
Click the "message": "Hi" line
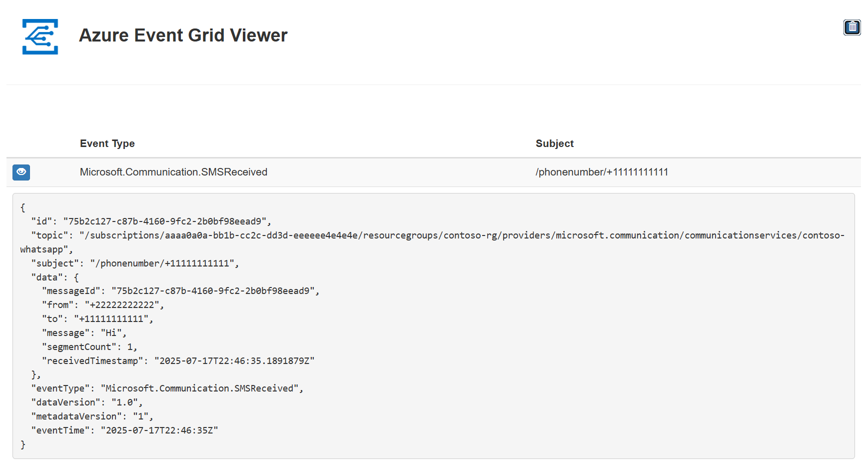[84, 333]
